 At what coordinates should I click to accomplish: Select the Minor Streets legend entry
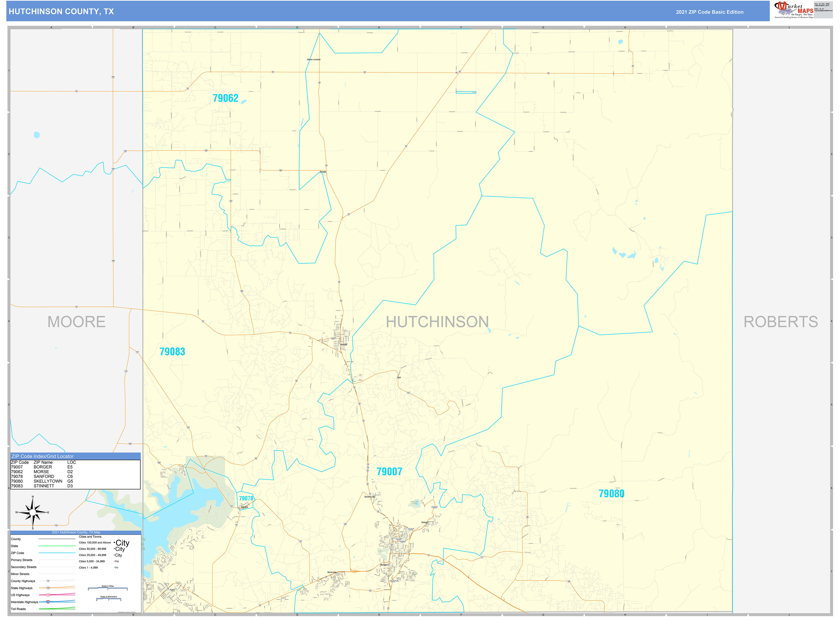point(20,574)
